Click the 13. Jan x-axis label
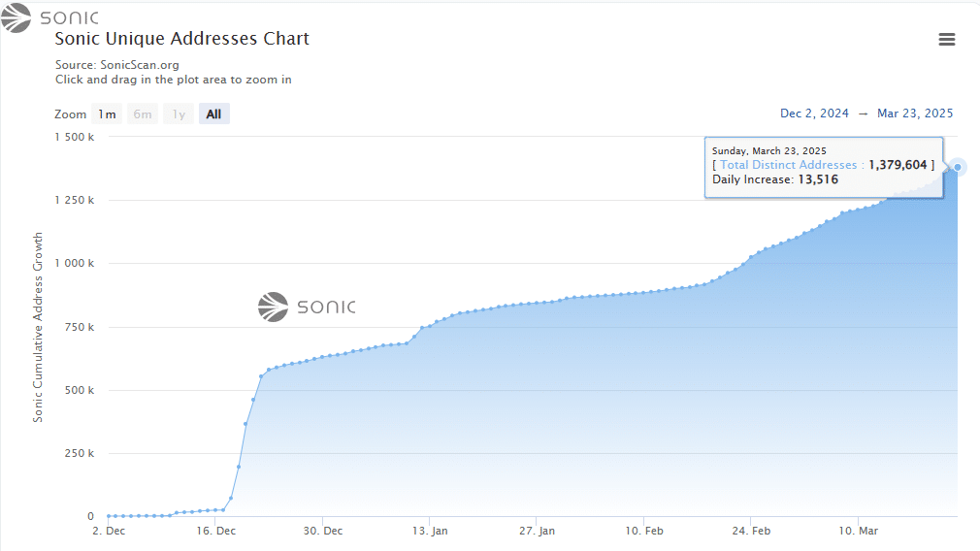The image size is (980, 551). point(430,531)
